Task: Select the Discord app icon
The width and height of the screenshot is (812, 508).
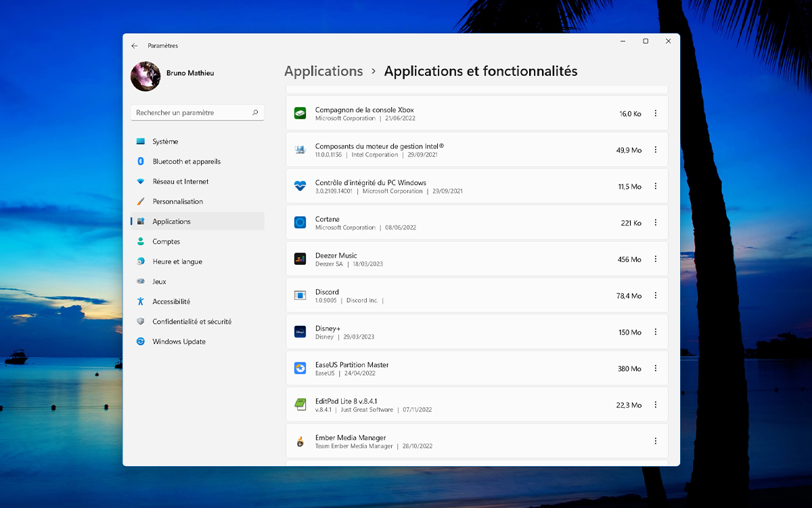Action: (x=300, y=295)
